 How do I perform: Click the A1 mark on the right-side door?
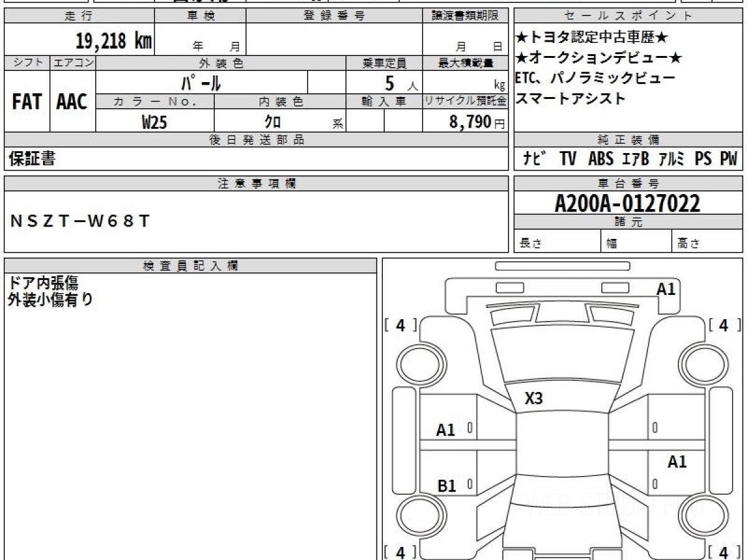(677, 462)
